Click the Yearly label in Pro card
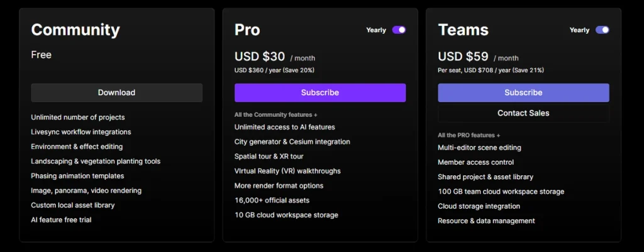Image resolution: width=644 pixels, height=252 pixels. coord(376,30)
